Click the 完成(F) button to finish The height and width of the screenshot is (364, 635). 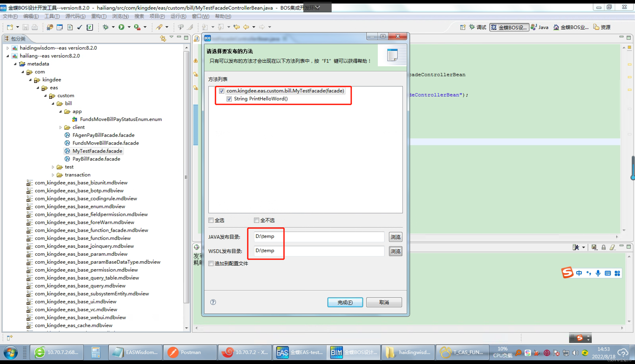pyautogui.click(x=345, y=302)
